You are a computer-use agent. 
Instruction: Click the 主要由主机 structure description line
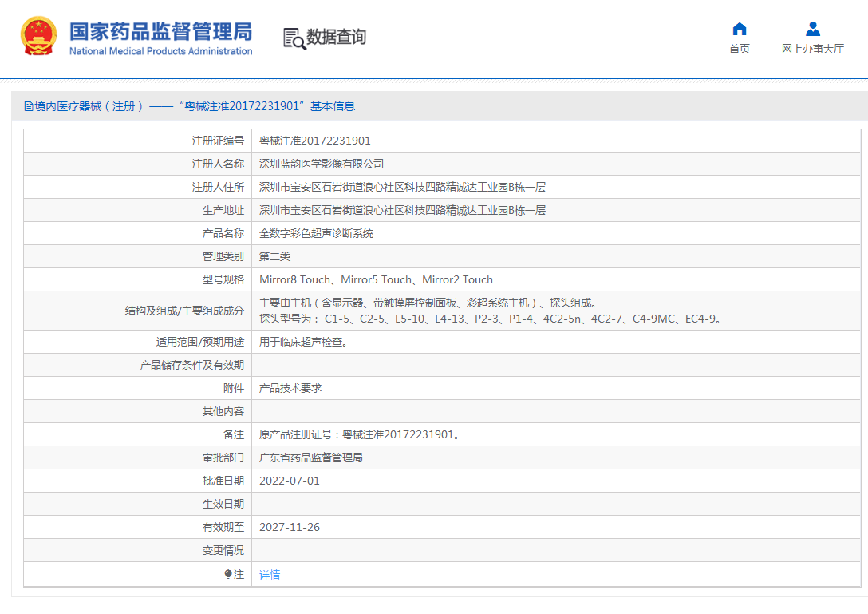pos(428,303)
